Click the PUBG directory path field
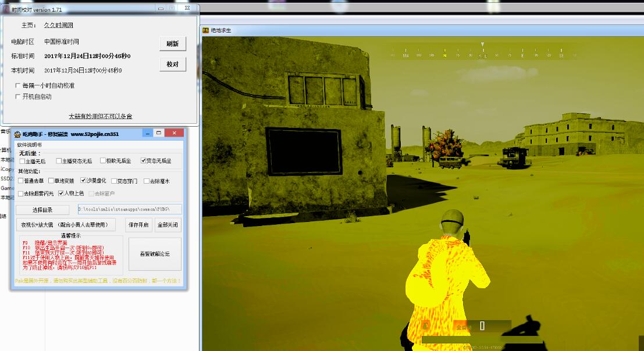This screenshot has height=351, width=644. (130, 210)
